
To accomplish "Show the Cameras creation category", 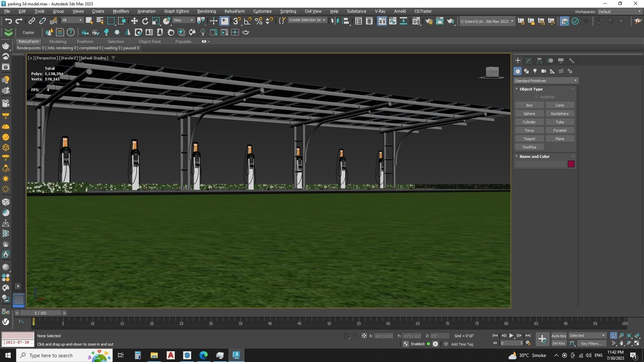I will pos(544,71).
